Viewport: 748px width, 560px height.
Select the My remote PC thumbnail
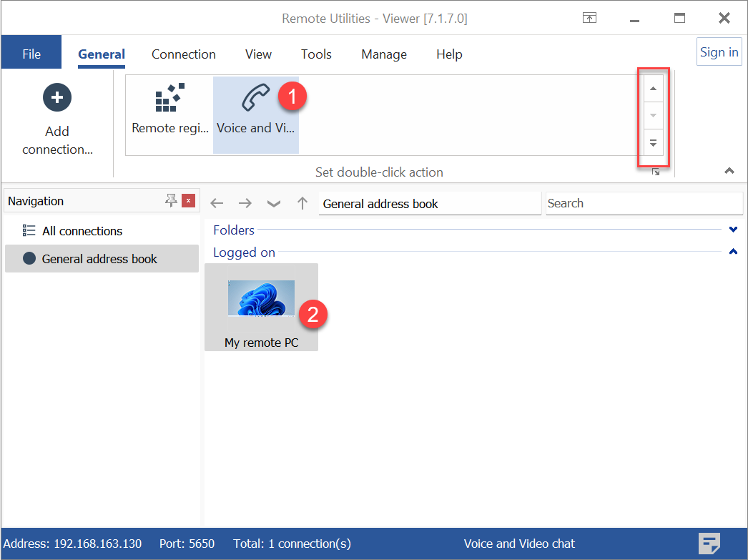261,299
